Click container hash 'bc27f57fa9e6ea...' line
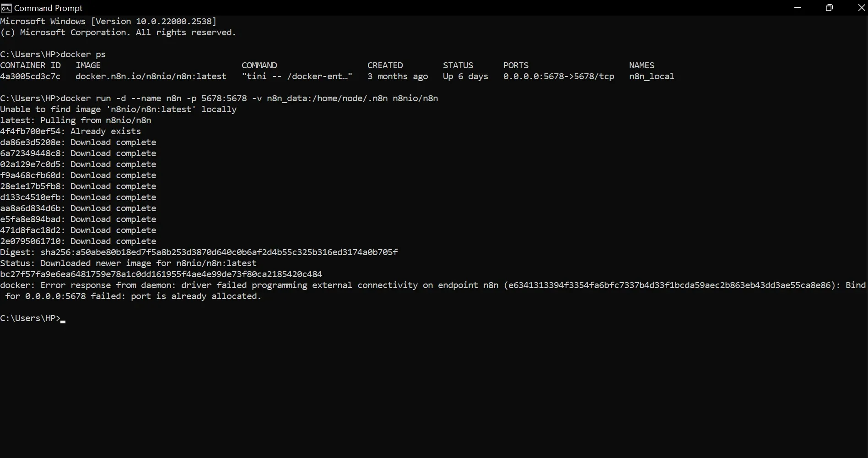Screen dimensions: 868x458 tap(161, 274)
